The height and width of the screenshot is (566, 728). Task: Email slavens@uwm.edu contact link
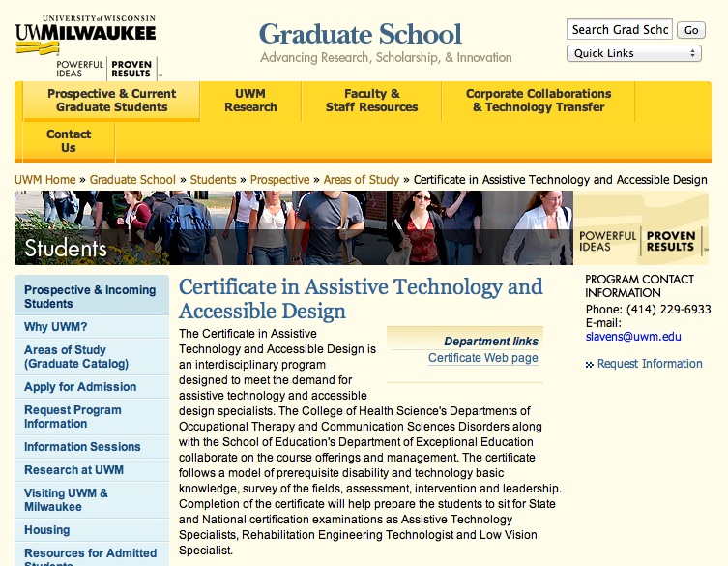[632, 337]
